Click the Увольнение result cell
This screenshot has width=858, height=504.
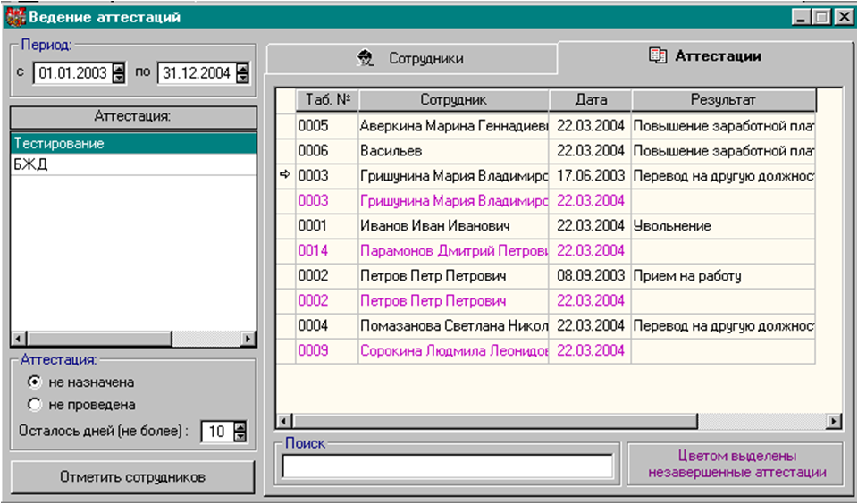(x=723, y=226)
